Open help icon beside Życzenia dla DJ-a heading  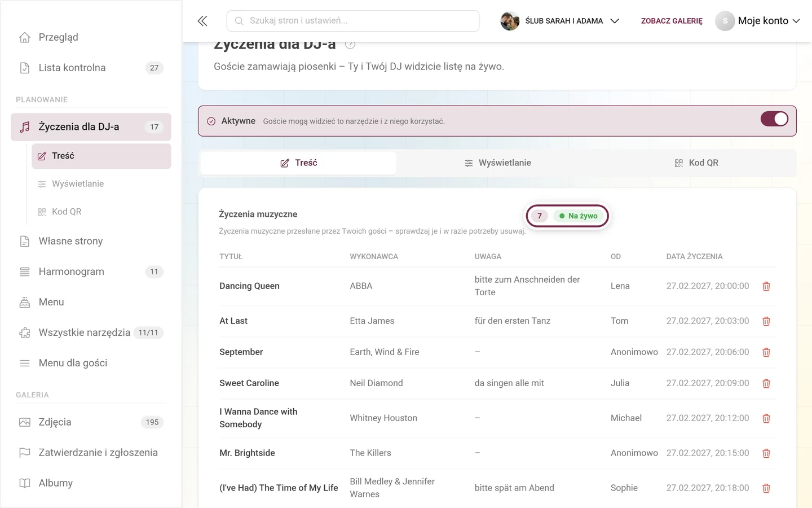click(x=350, y=45)
